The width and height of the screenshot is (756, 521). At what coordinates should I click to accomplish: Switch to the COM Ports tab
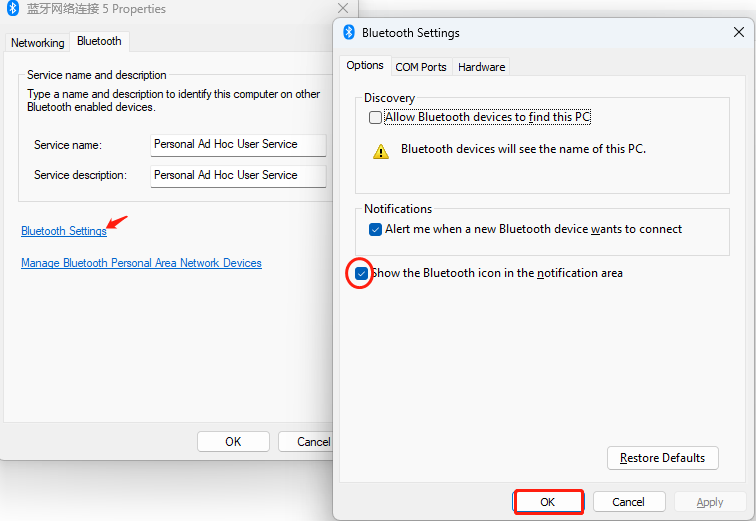click(x=420, y=67)
